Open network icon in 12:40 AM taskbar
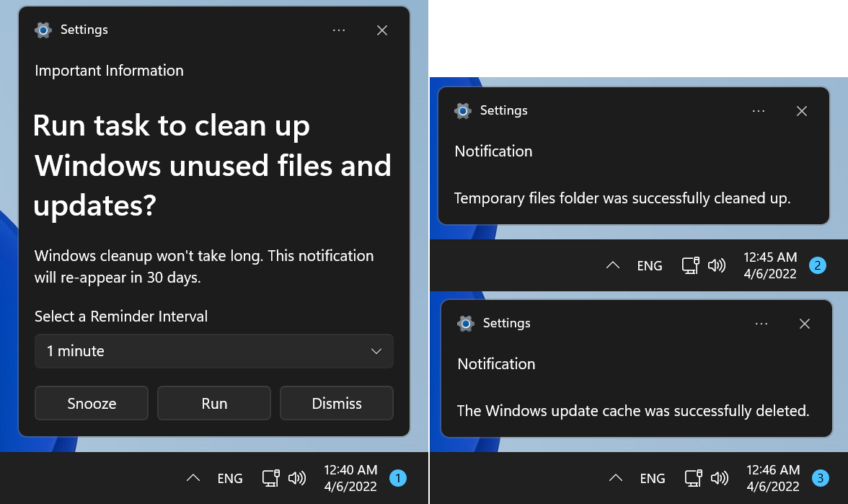Image resolution: width=848 pixels, height=504 pixels. point(271,478)
